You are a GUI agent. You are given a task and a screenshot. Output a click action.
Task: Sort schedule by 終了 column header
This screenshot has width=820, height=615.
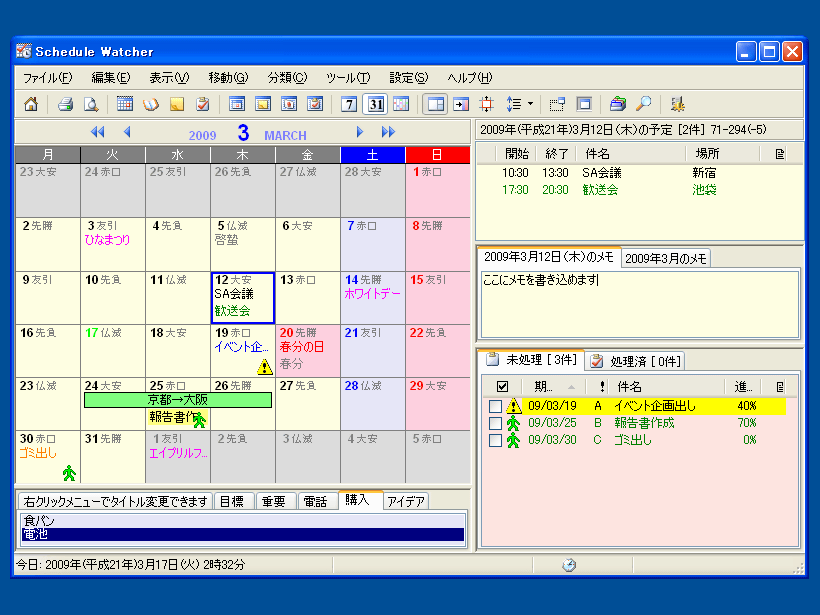556,154
